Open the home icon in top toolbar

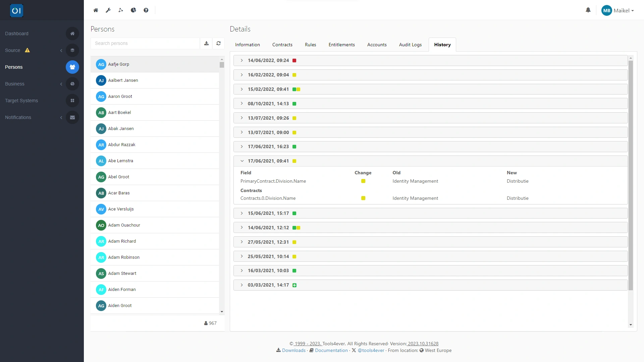tap(96, 10)
